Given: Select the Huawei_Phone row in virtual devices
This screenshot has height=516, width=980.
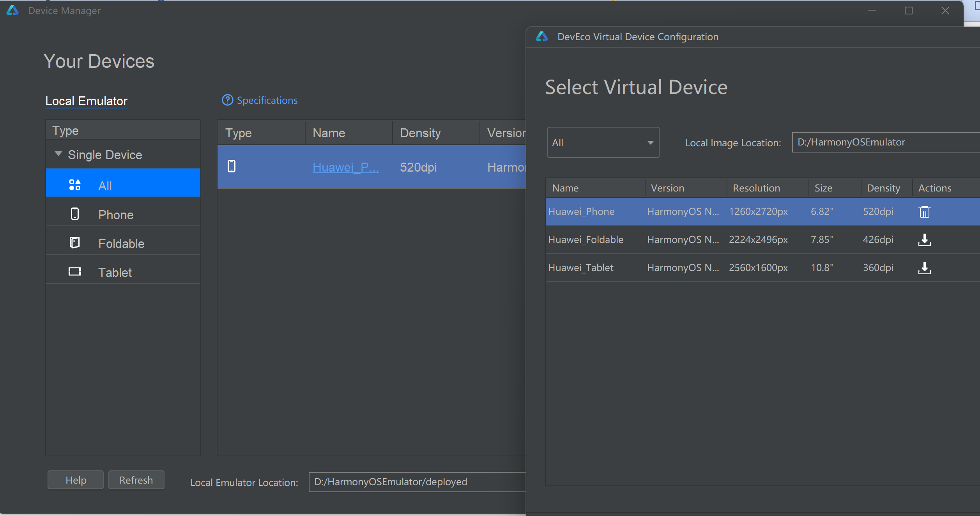Looking at the screenshot, I should coord(762,211).
